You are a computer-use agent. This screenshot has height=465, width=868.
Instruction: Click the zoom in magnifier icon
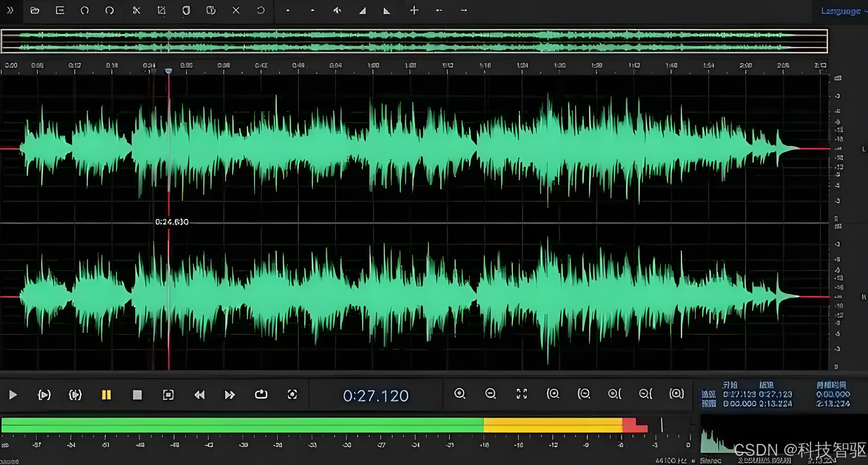coord(460,394)
